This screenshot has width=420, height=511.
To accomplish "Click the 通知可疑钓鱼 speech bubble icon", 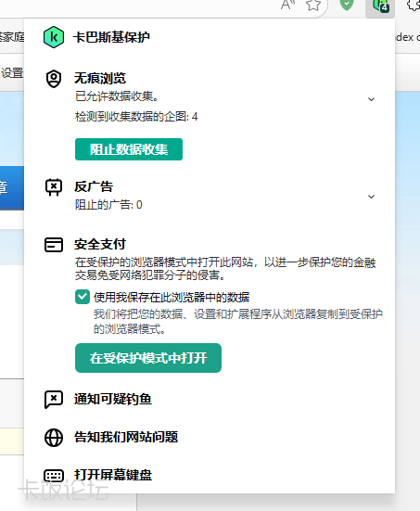I will click(54, 400).
